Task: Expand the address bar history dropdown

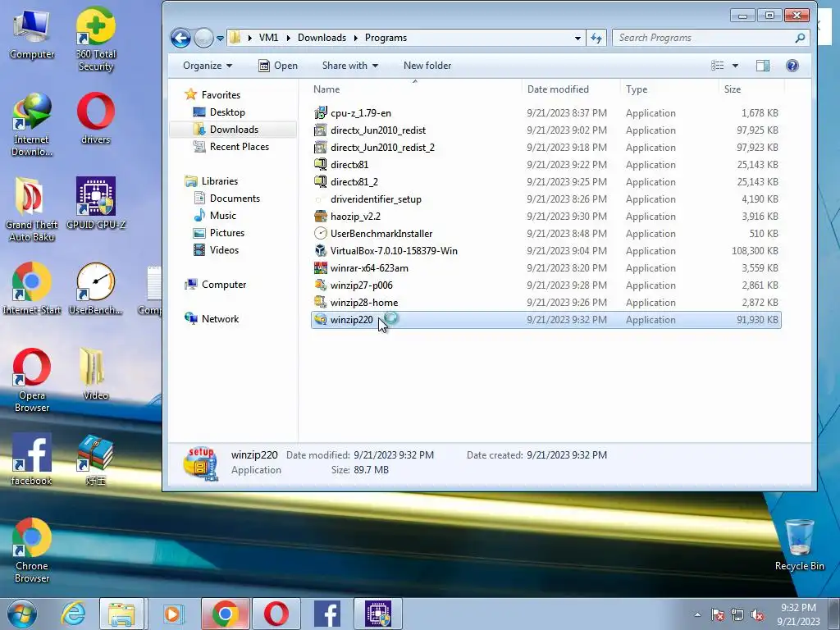Action: click(x=577, y=38)
